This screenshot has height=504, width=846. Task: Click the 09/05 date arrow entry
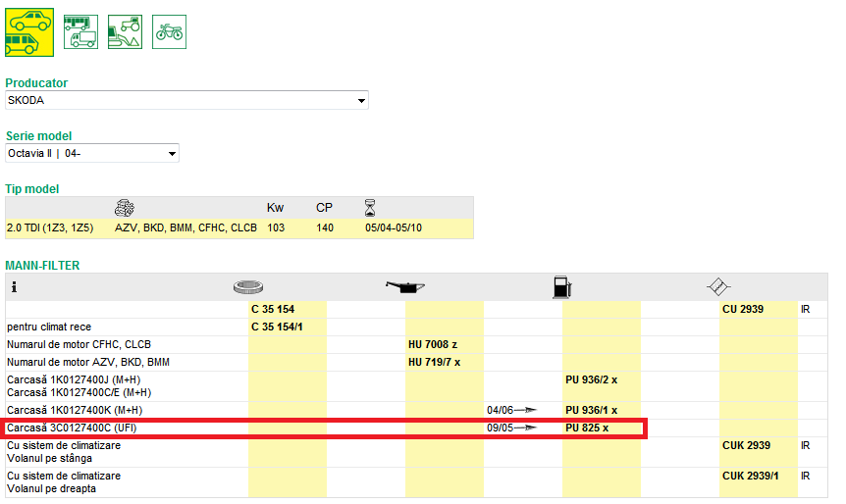click(x=512, y=428)
